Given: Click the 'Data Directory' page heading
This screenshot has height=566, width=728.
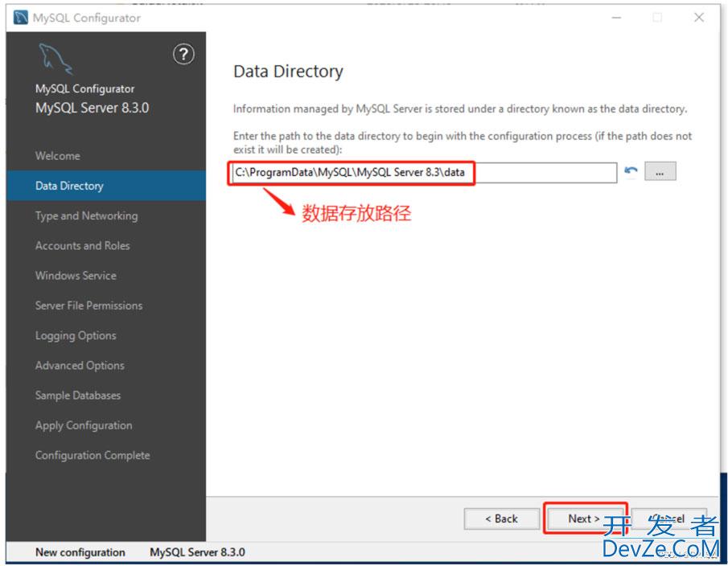Looking at the screenshot, I should [x=288, y=72].
